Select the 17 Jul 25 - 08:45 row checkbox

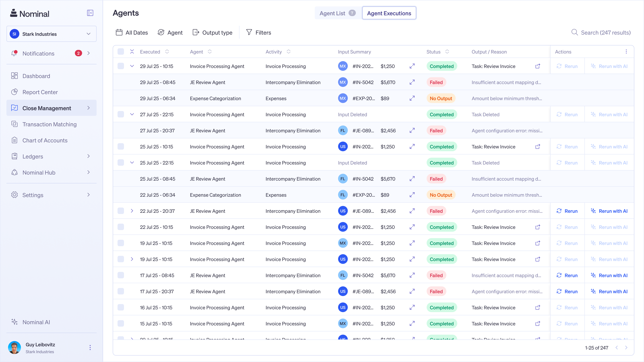(x=121, y=275)
